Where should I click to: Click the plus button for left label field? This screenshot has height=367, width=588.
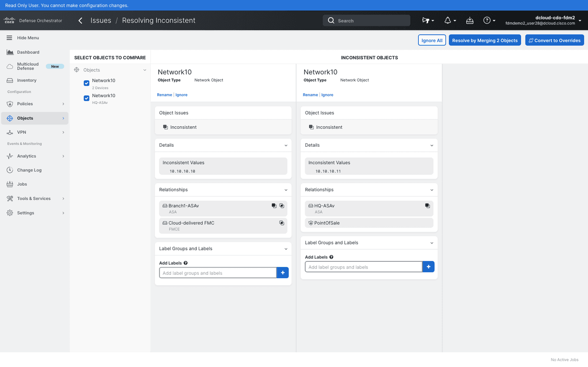pyautogui.click(x=283, y=272)
